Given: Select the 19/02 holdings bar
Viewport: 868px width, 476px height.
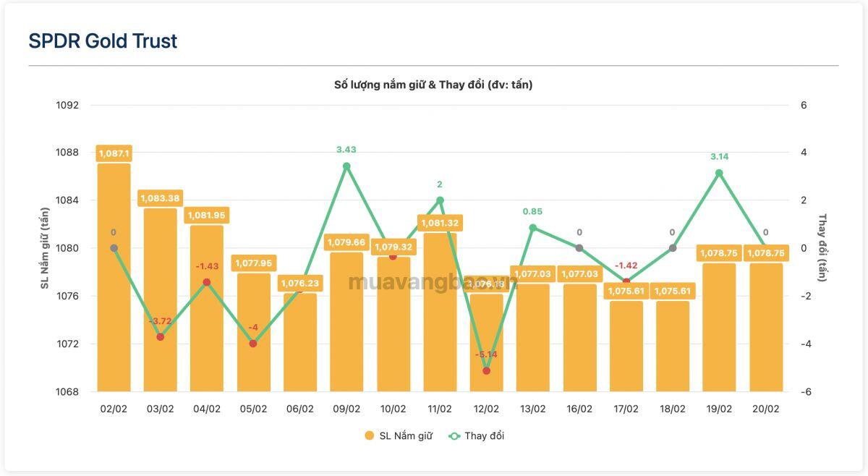Looking at the screenshot, I should [719, 327].
